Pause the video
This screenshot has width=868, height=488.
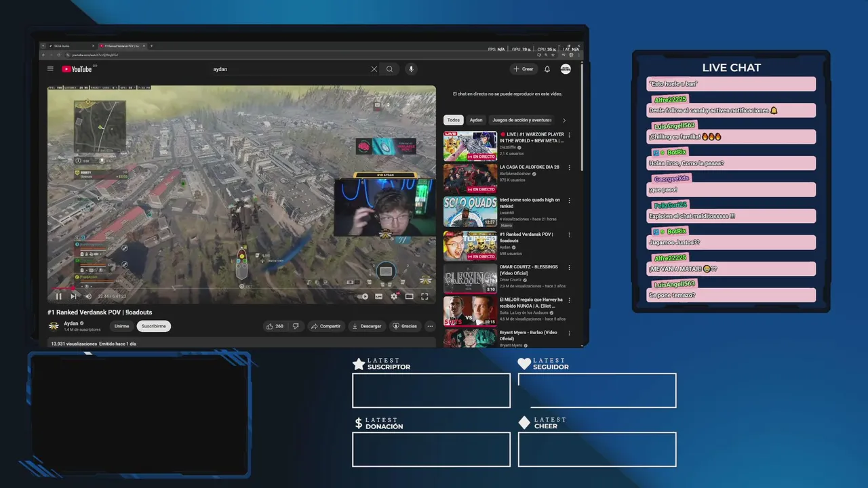58,296
